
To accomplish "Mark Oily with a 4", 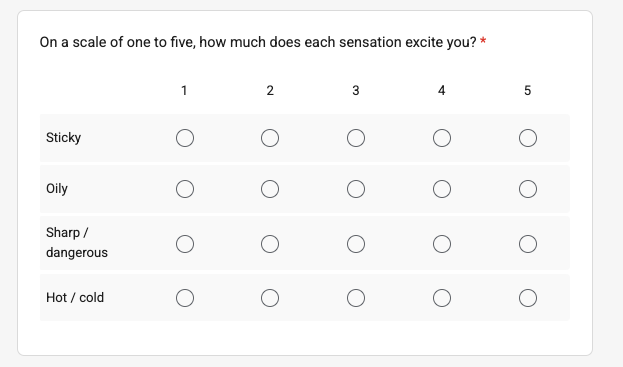I will (442, 189).
